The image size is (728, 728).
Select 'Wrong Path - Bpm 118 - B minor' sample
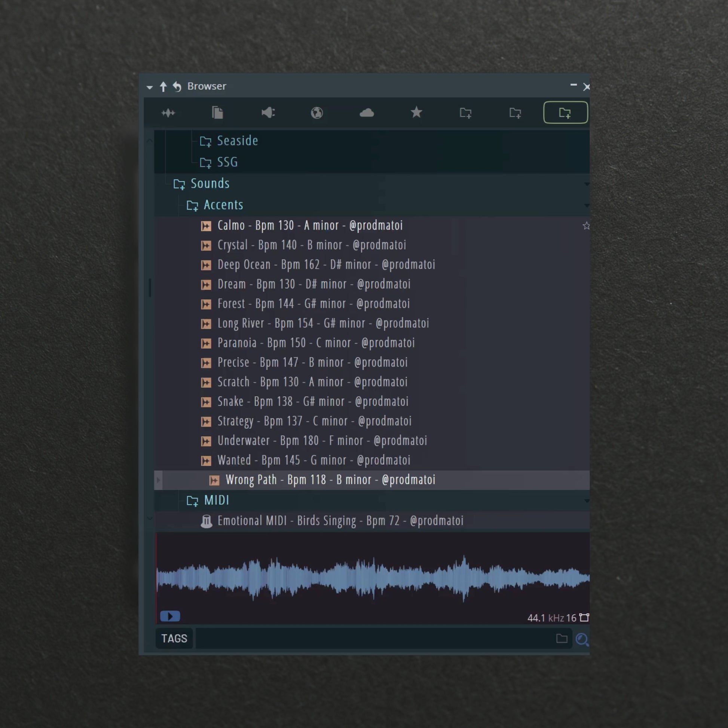coord(371,480)
